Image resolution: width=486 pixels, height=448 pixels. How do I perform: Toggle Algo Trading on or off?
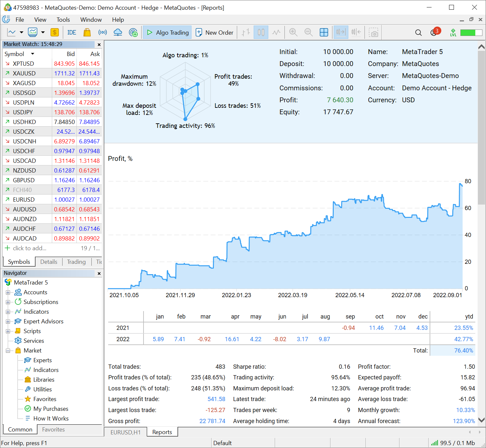tap(167, 32)
